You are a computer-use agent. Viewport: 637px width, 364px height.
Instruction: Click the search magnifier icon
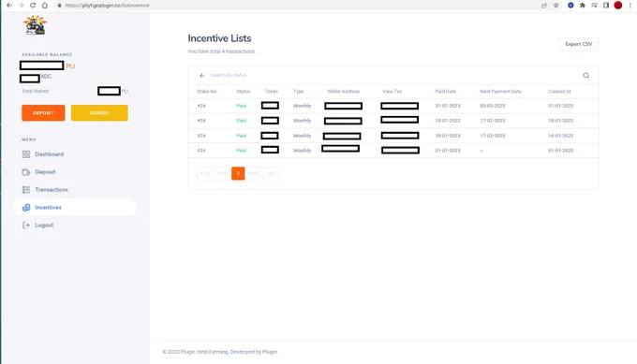pyautogui.click(x=585, y=76)
